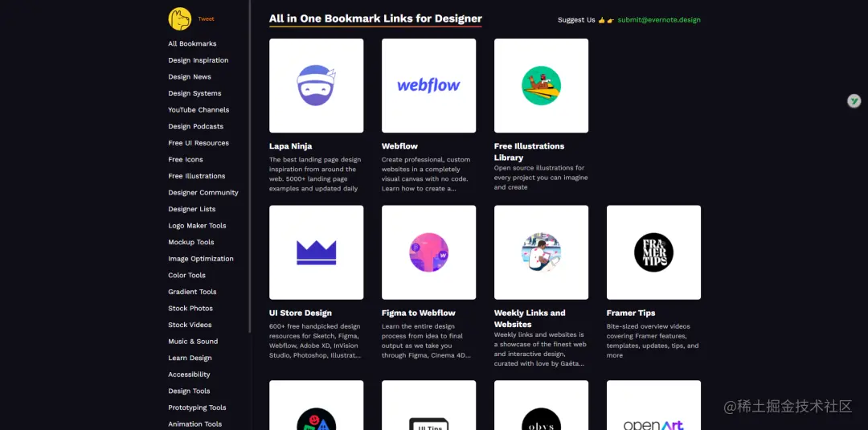Select Stock Videos in the sidebar
This screenshot has width=868, height=430.
pos(190,325)
